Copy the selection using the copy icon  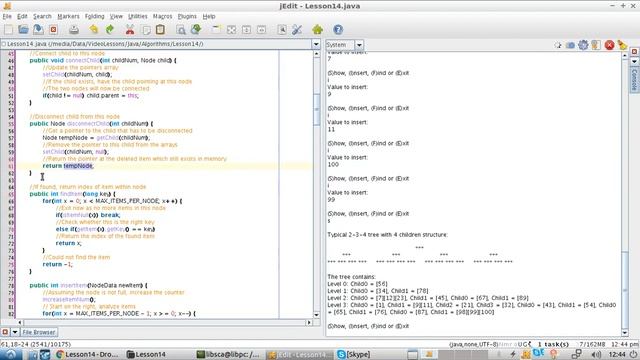coord(145,29)
